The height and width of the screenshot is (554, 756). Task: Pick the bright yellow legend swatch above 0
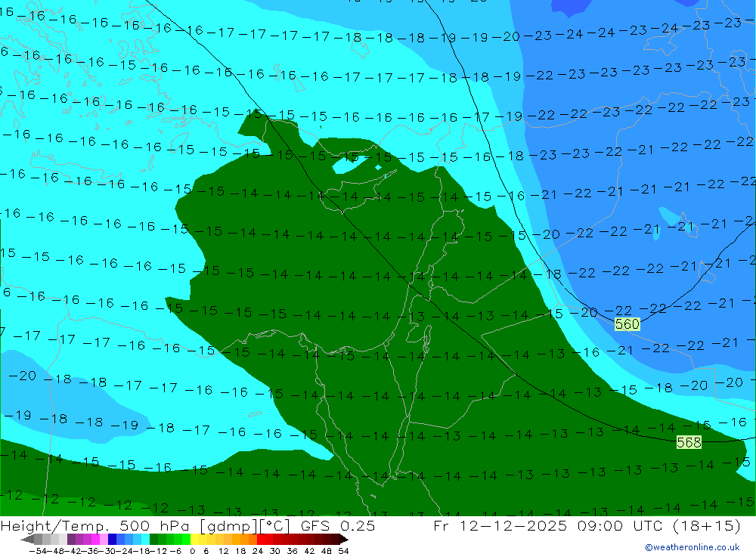(x=194, y=539)
